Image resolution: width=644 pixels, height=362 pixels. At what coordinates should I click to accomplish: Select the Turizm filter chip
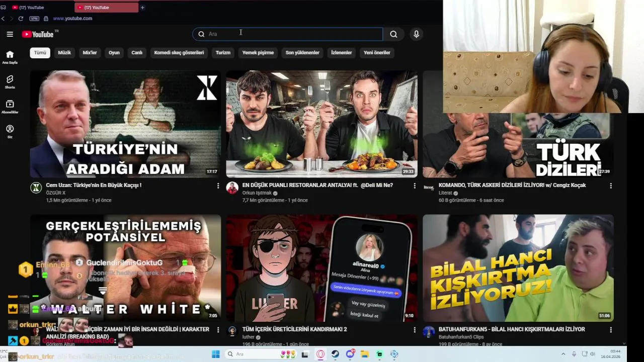point(223,53)
